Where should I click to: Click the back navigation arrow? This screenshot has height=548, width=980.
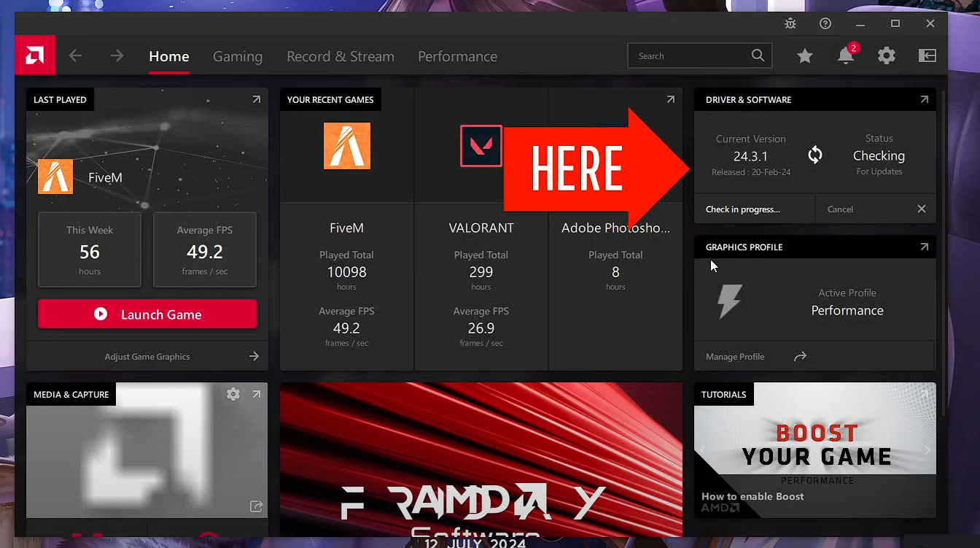coord(75,55)
